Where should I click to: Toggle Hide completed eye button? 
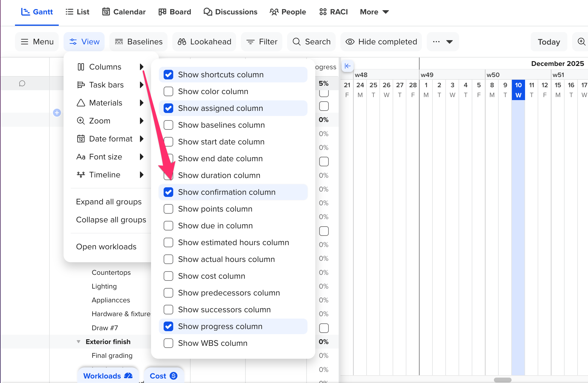click(381, 42)
